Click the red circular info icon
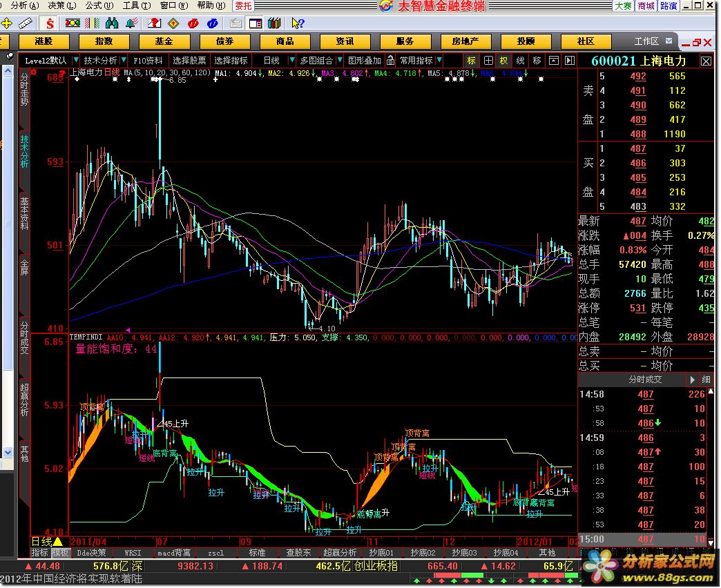 (193, 23)
